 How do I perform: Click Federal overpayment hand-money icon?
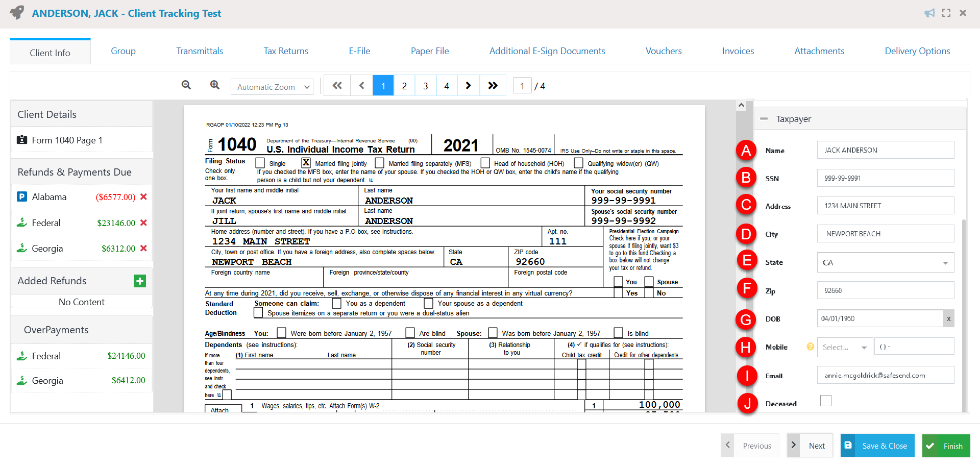(x=22, y=356)
